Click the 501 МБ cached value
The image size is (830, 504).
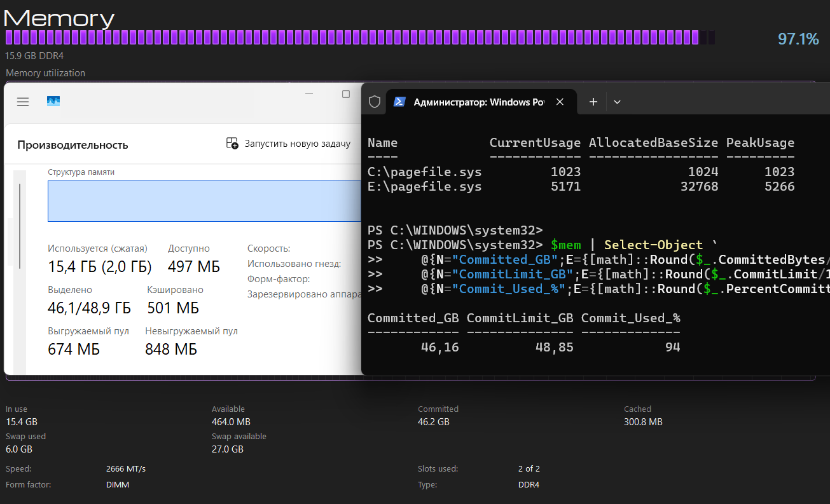point(173,308)
